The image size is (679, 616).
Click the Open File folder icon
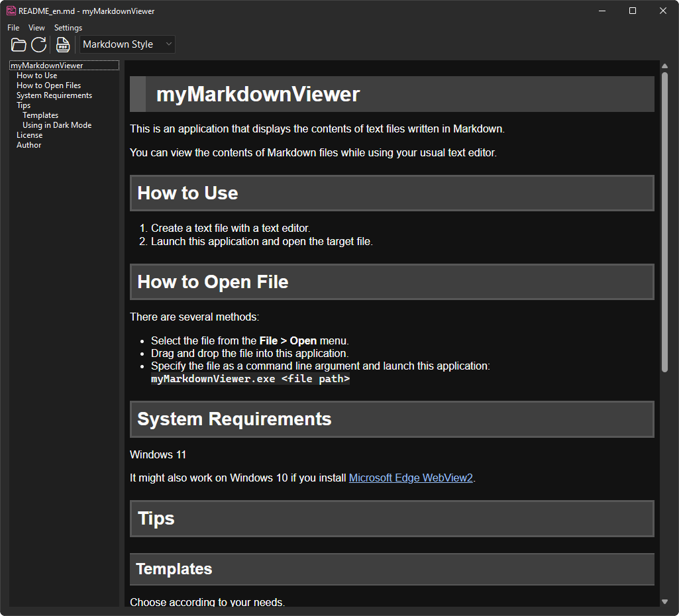pyautogui.click(x=18, y=44)
